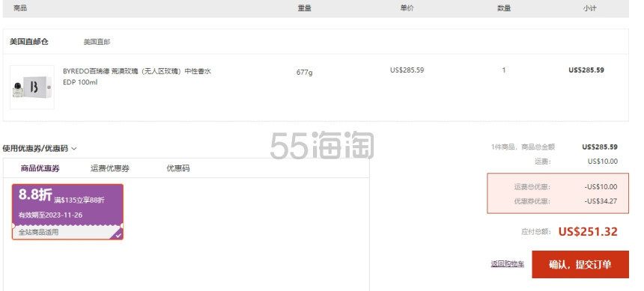
Task: Open the 优惠码 tab
Action: tap(177, 168)
